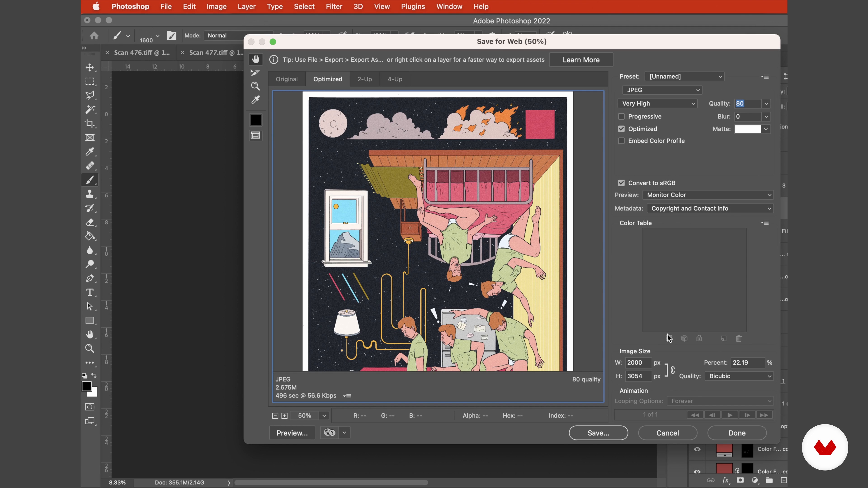Expand the Blur value arrow
The height and width of the screenshot is (488, 868).
point(766,117)
